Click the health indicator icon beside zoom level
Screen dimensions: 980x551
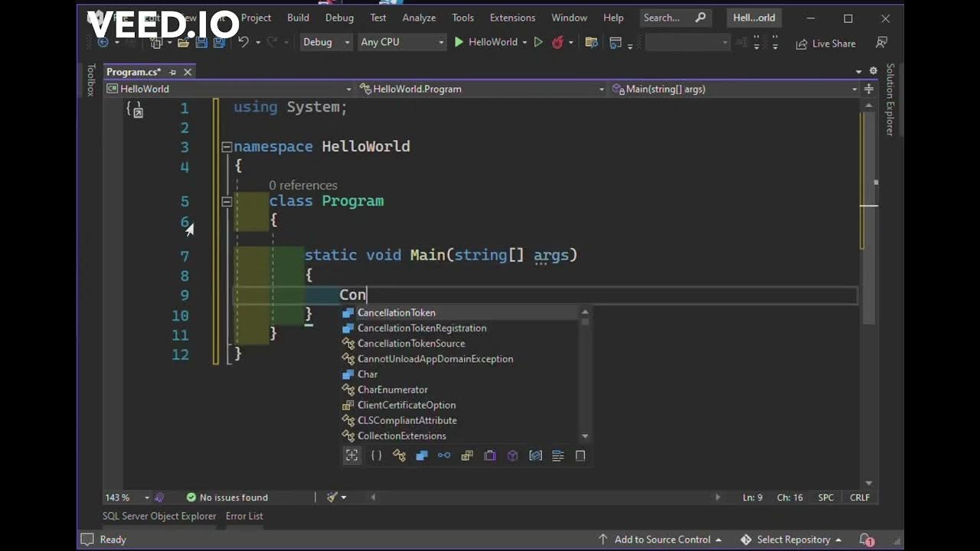[x=159, y=497]
